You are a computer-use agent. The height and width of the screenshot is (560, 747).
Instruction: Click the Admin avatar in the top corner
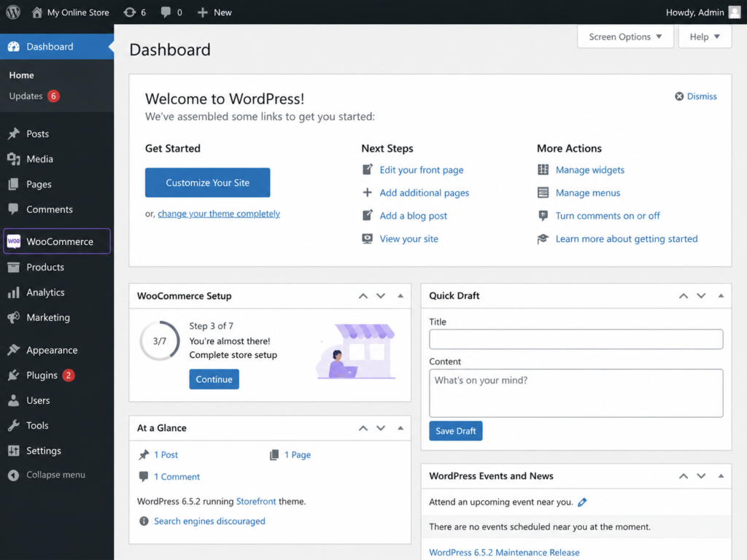734,12
